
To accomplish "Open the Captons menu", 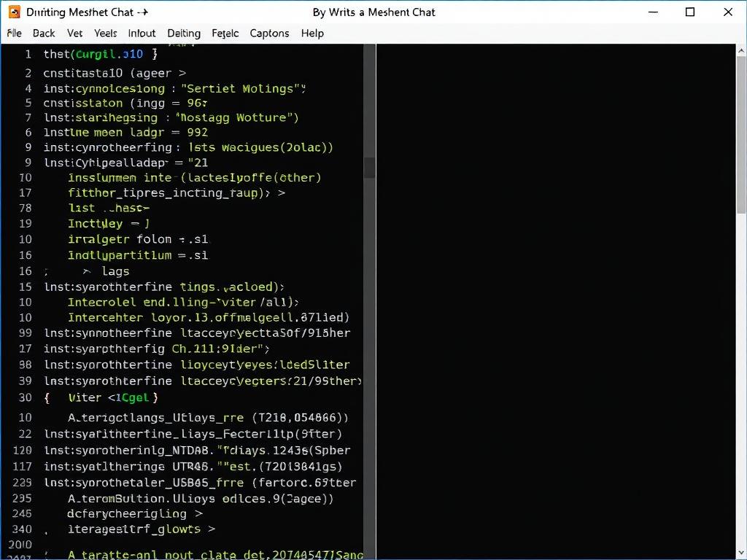I will pos(270,34).
